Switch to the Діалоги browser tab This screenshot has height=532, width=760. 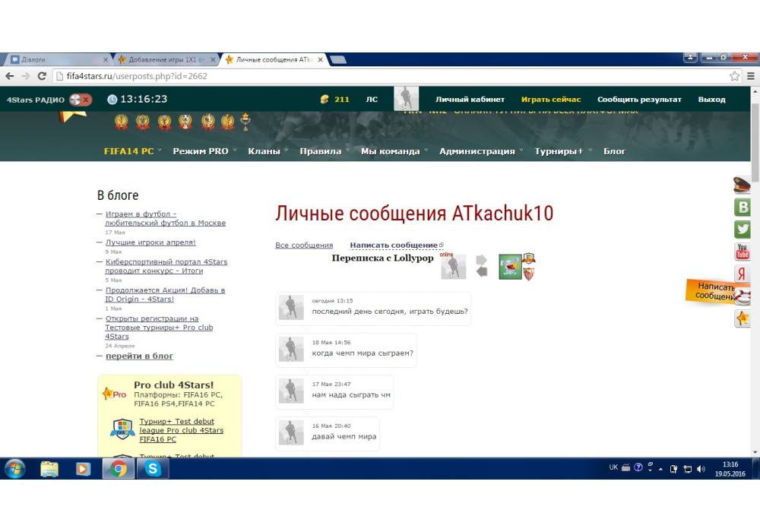(x=57, y=59)
